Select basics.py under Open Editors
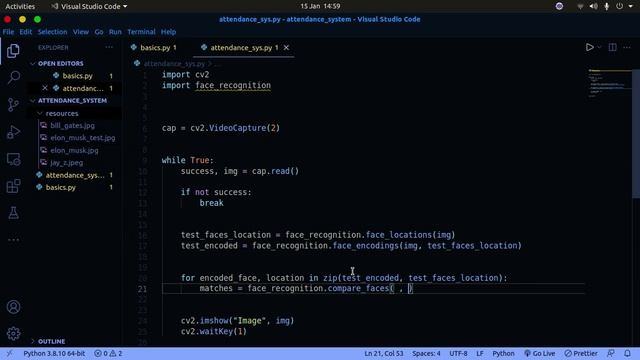 (x=78, y=76)
